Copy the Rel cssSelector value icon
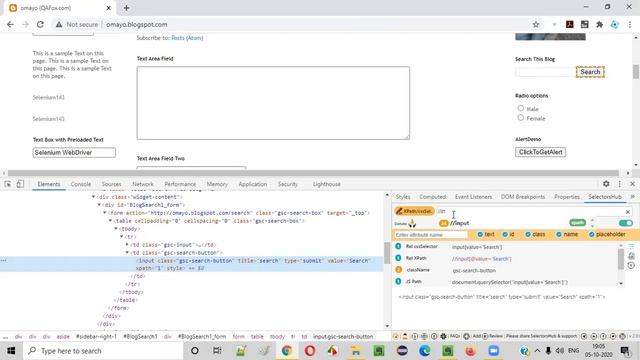 click(x=398, y=247)
